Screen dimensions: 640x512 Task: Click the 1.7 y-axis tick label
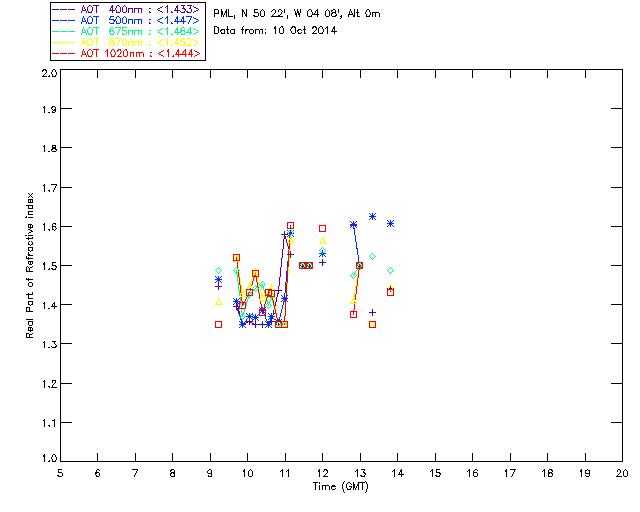click(50, 188)
